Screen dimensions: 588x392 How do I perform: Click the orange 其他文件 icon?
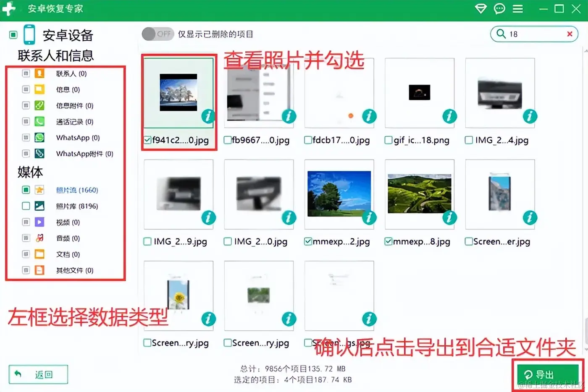click(39, 270)
